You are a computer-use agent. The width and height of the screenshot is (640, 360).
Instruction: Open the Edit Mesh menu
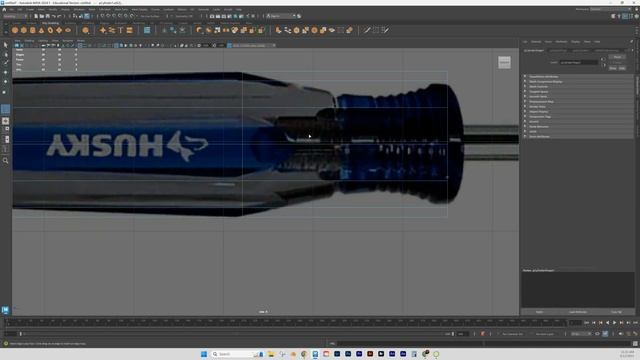tap(104, 9)
